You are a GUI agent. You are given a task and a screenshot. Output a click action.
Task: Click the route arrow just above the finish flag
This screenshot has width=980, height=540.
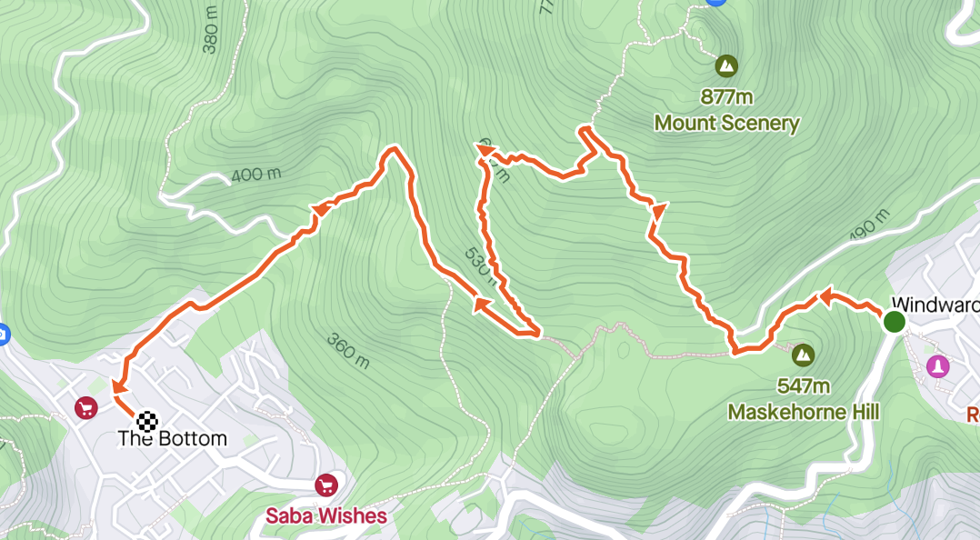[x=119, y=386]
